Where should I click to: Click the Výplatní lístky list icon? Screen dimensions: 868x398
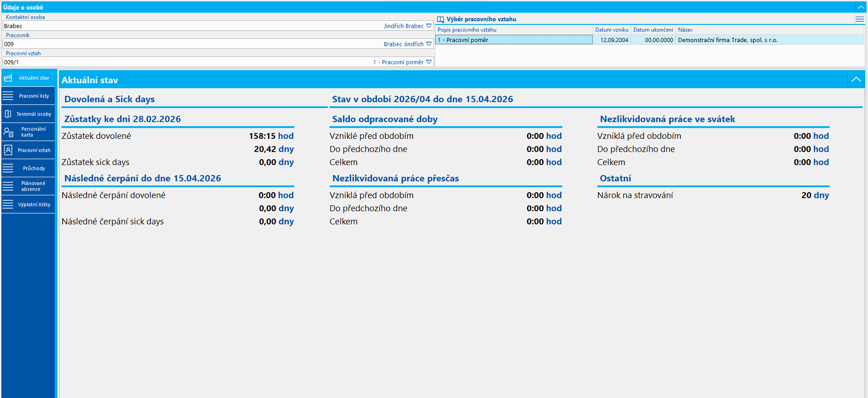coord(8,204)
